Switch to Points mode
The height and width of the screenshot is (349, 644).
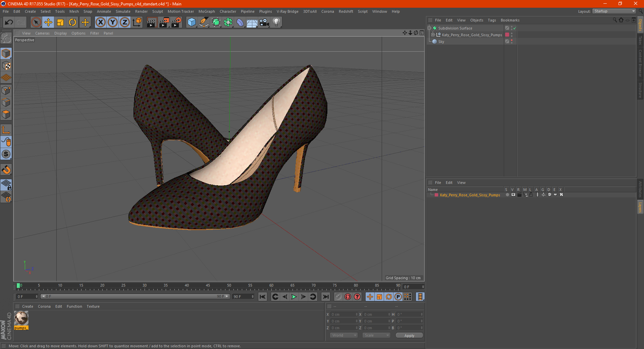click(6, 90)
